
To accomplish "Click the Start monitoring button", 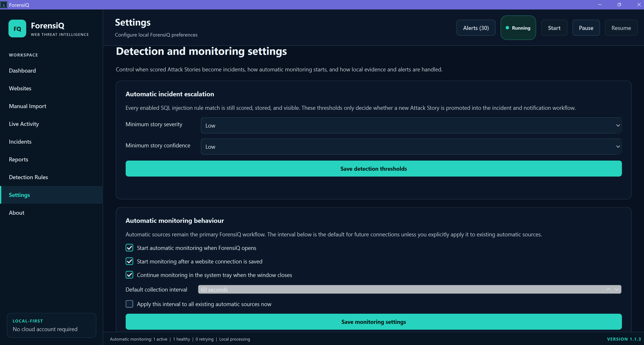I will point(554,28).
